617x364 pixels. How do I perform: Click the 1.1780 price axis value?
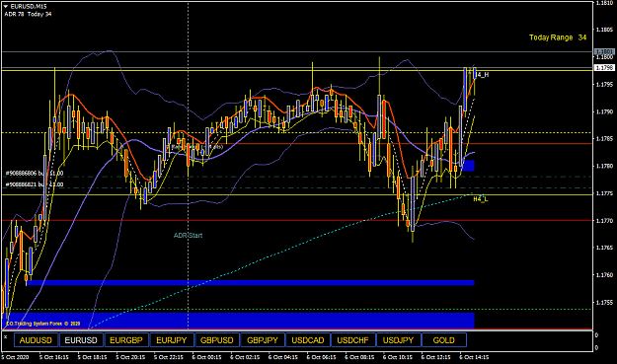[604, 166]
